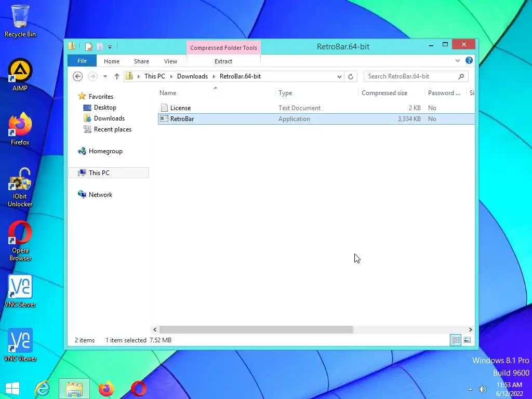Click the Properties quick access toolbar icon
532x399 pixels.
click(x=88, y=47)
